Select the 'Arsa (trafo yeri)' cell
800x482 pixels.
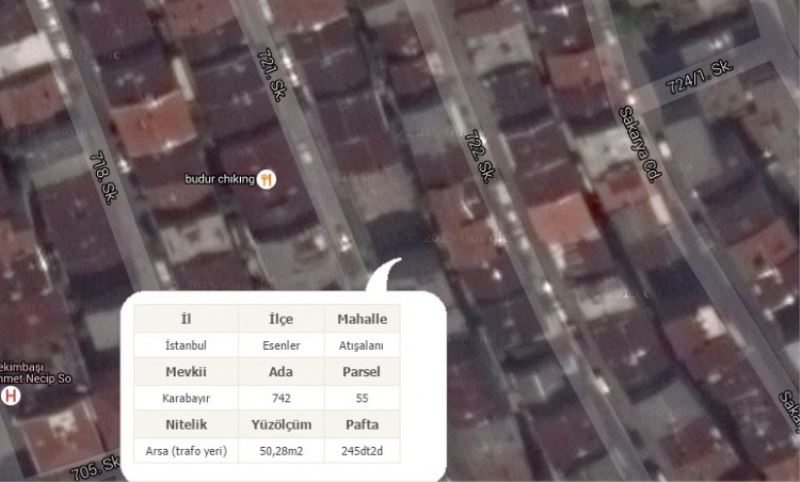pos(186,451)
